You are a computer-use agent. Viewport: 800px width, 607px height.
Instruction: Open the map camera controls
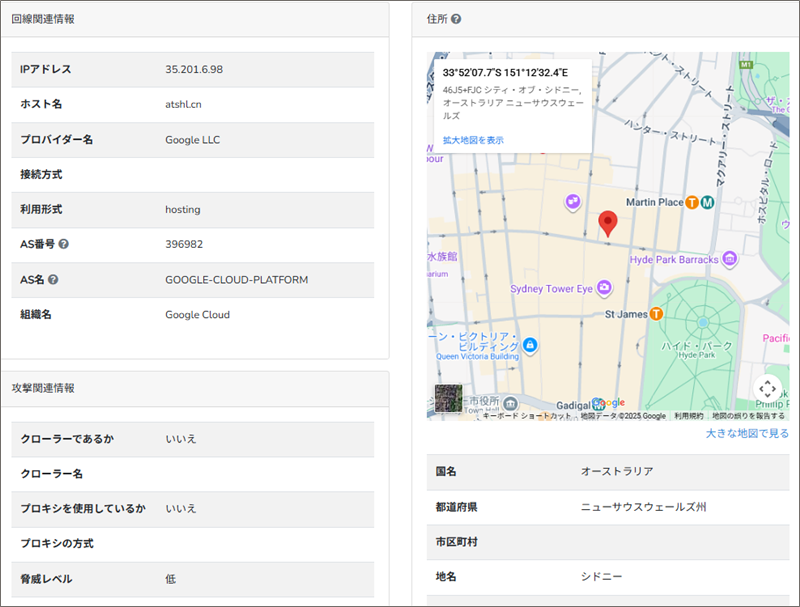(767, 388)
